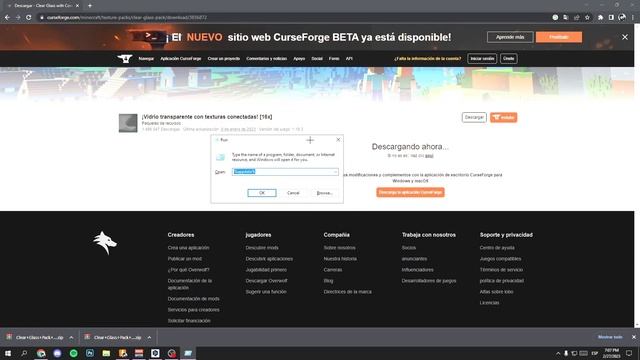Viewport: 640px width, 360px height.
Task: Open Photoshop from the taskbar
Action: pos(90,353)
